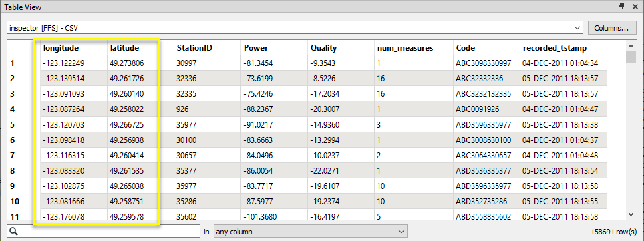Click the table search input field

[x=104, y=232]
